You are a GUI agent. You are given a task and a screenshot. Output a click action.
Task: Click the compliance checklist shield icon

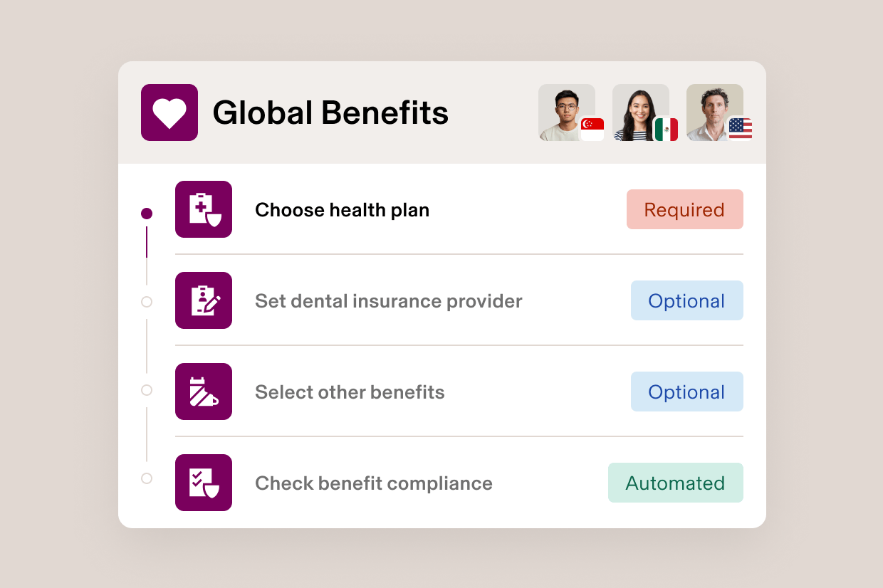204,483
